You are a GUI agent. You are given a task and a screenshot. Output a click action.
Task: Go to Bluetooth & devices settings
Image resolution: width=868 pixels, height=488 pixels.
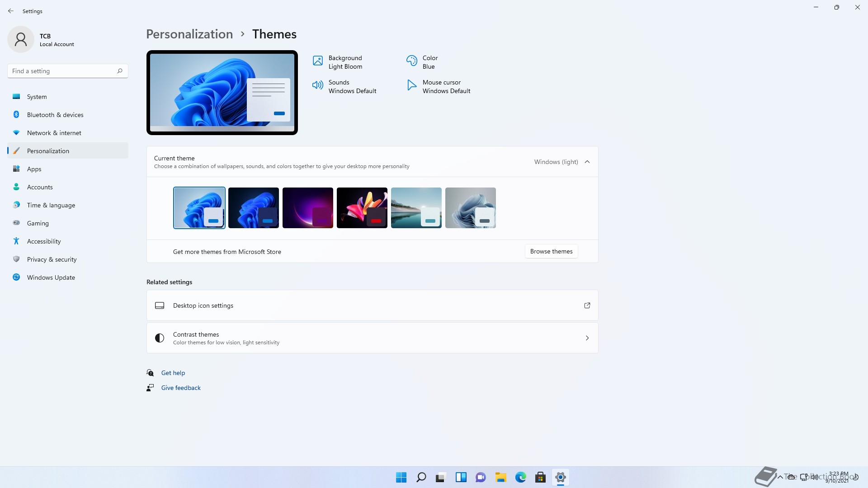pos(68,115)
